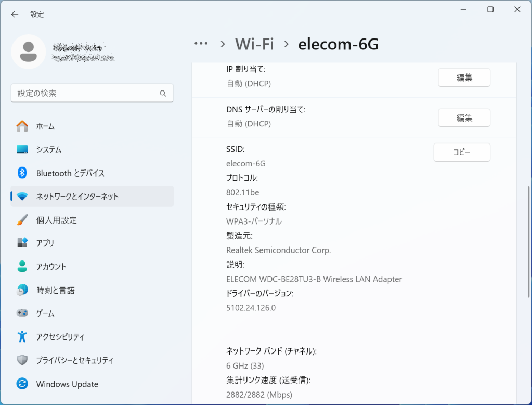Click the search magnifier in 設定の検索
Viewport: 532px width, 405px height.
pos(163,93)
